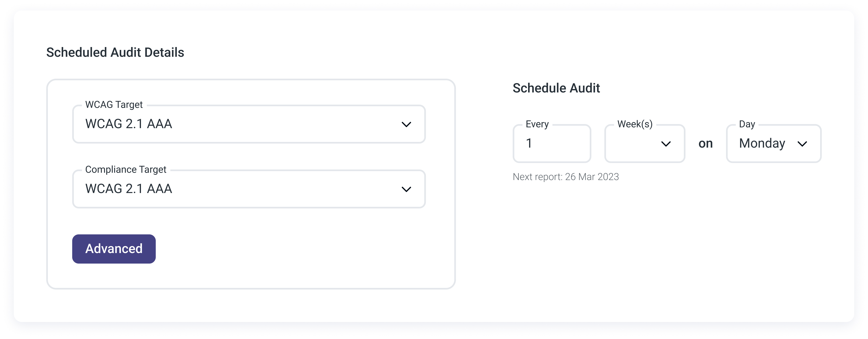Click the Advanced button
868x339 pixels.
click(x=114, y=249)
